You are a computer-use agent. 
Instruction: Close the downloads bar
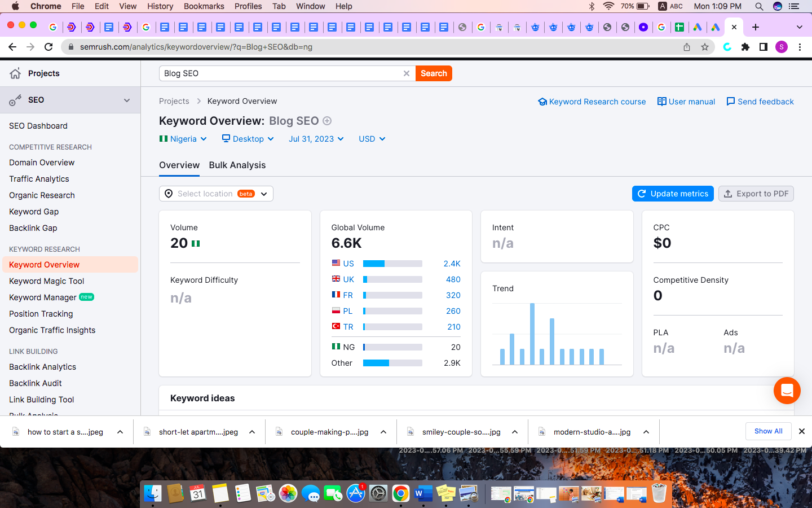pyautogui.click(x=802, y=431)
